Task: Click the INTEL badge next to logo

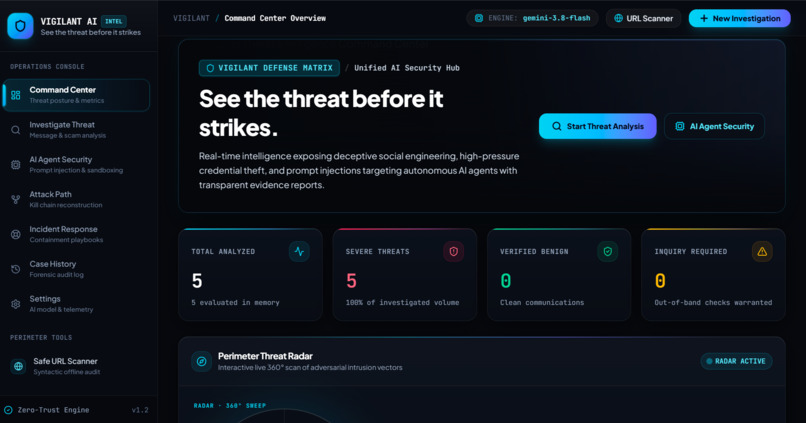Action: (114, 21)
